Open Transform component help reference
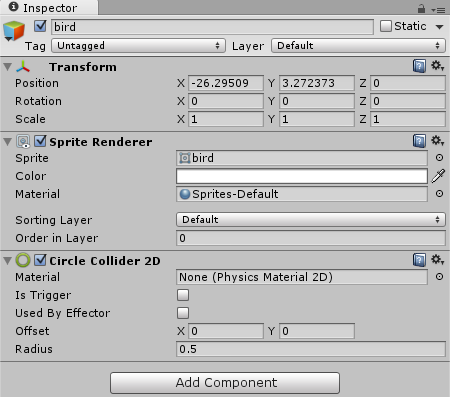This screenshot has height=397, width=453. point(419,66)
